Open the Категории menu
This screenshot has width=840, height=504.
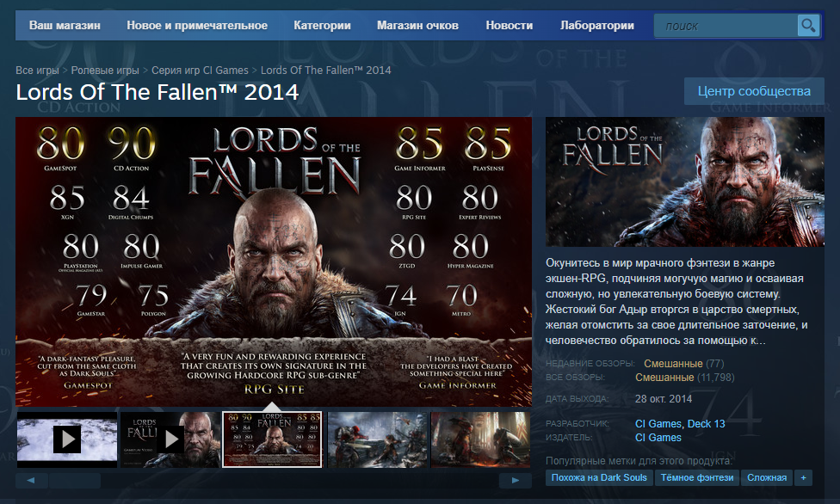click(x=322, y=26)
